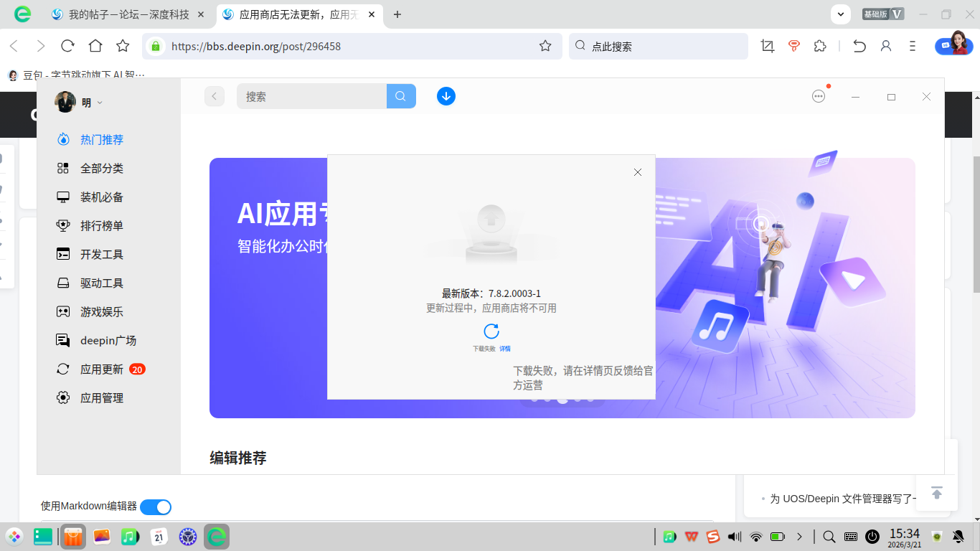This screenshot has width=980, height=551.
Task: Toggle the 使用Markdown编辑器 switch
Action: (156, 507)
